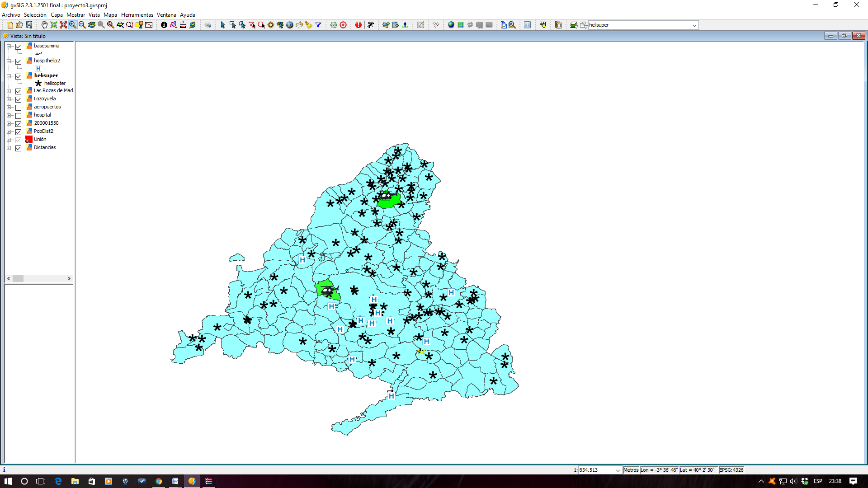Toggle the 200001550 layer checkbox
The width and height of the screenshot is (868, 488).
19,124
